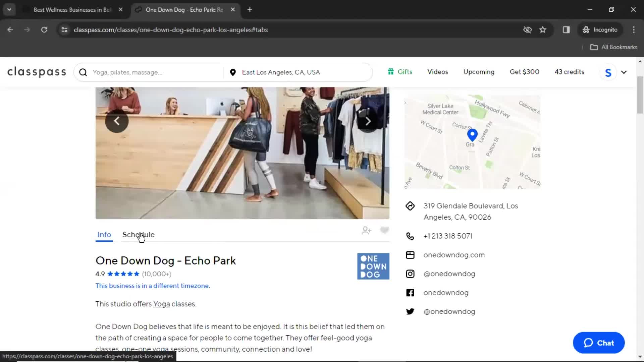Select the One Down Dog - Echo Park browser tab
Screen dimensions: 644x362
(184, 10)
